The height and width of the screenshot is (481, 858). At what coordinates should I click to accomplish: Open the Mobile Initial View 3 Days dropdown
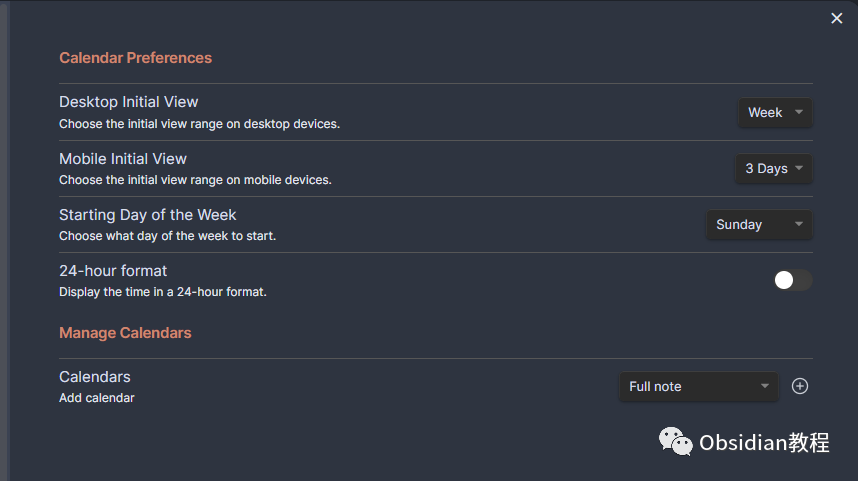pos(774,169)
